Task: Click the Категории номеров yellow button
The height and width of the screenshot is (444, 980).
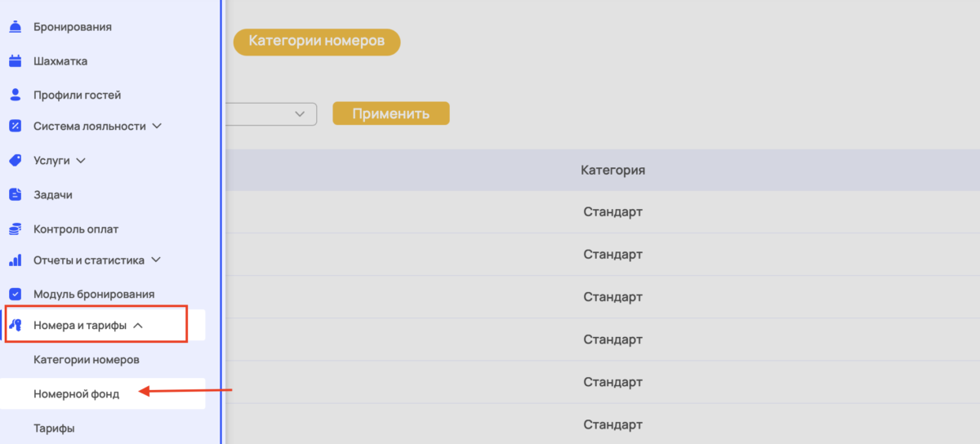Action: click(x=316, y=42)
